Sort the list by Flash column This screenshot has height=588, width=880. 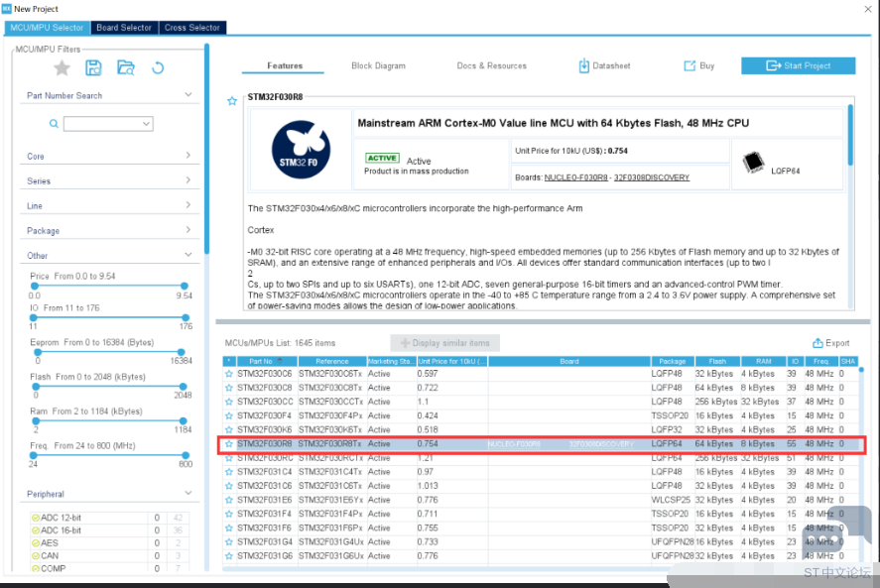(717, 361)
